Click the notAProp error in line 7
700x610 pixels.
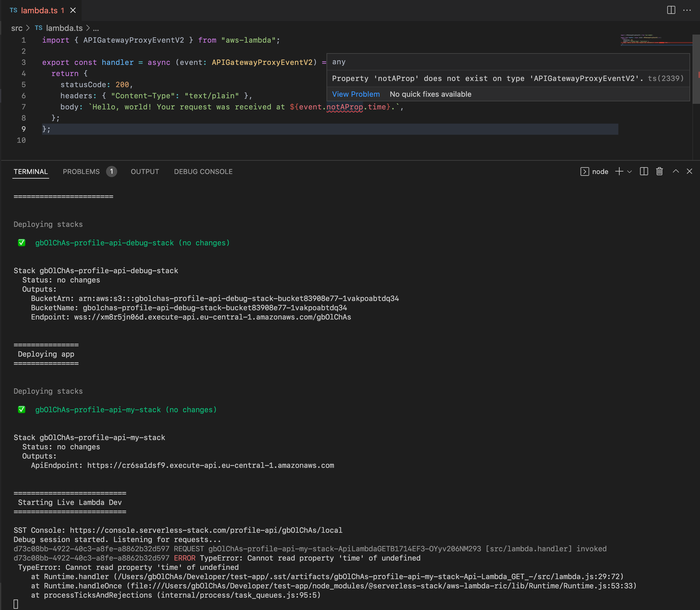coord(344,107)
